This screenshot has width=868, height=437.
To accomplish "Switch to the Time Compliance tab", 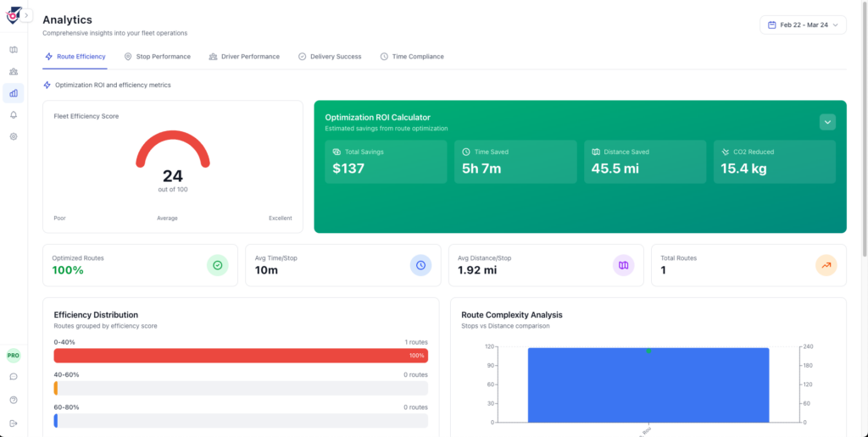I will (412, 57).
